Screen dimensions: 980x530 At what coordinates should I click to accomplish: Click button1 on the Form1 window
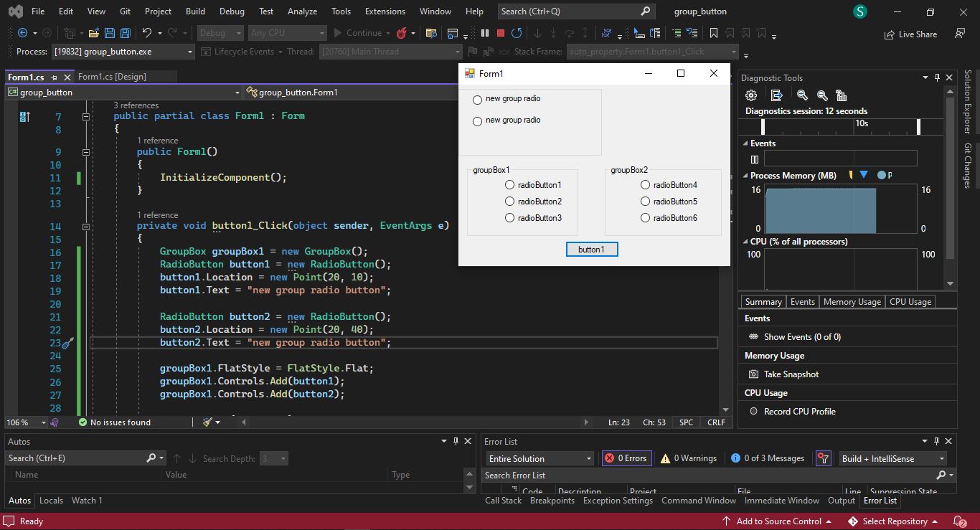[x=591, y=250]
